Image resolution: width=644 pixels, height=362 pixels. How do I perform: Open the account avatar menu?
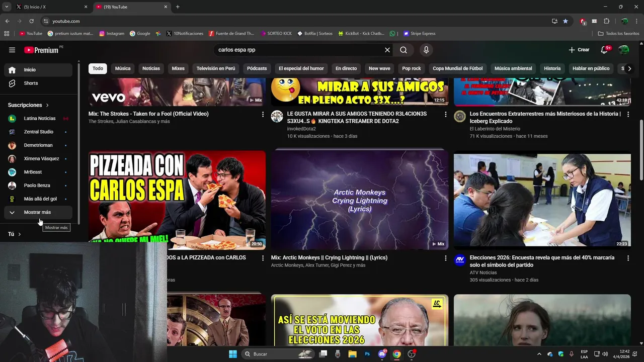pos(623,50)
